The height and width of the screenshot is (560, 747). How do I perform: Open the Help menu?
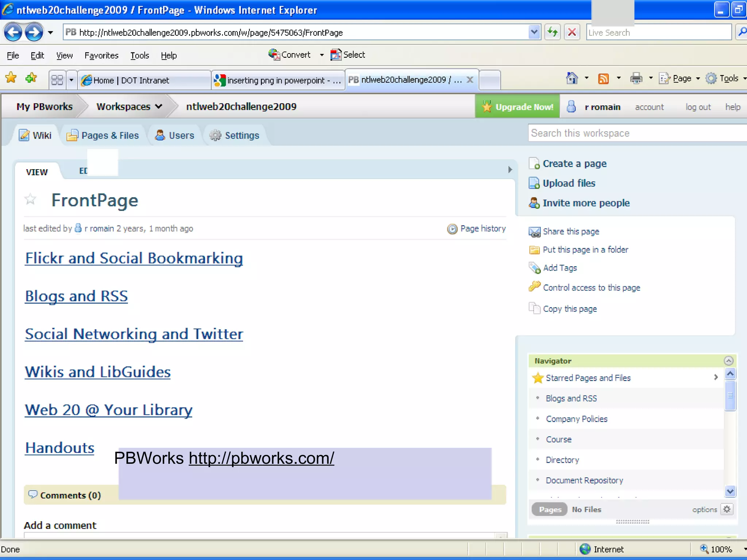pos(169,55)
